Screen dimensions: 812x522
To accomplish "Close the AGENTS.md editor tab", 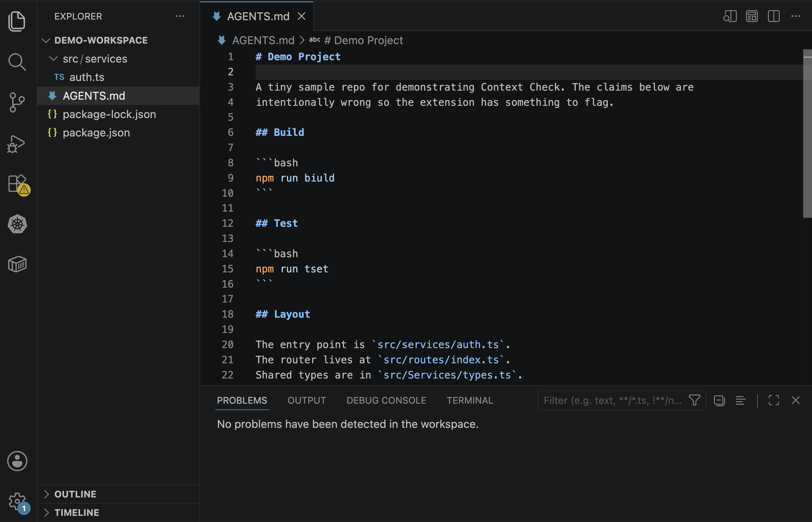I will pyautogui.click(x=302, y=16).
